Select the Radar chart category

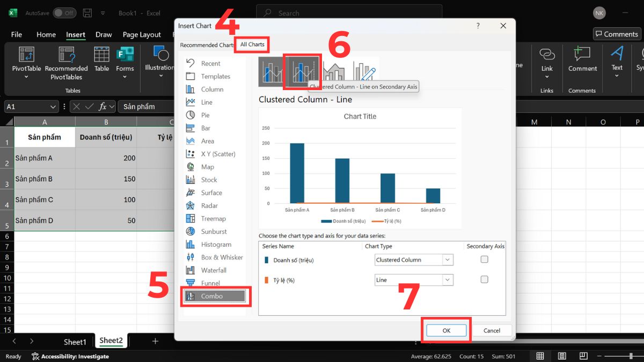click(x=209, y=205)
